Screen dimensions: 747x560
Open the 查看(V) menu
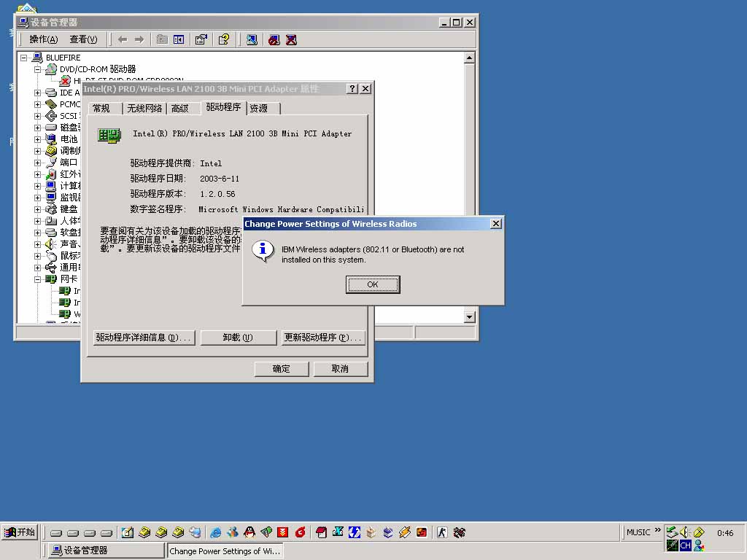pyautogui.click(x=83, y=39)
